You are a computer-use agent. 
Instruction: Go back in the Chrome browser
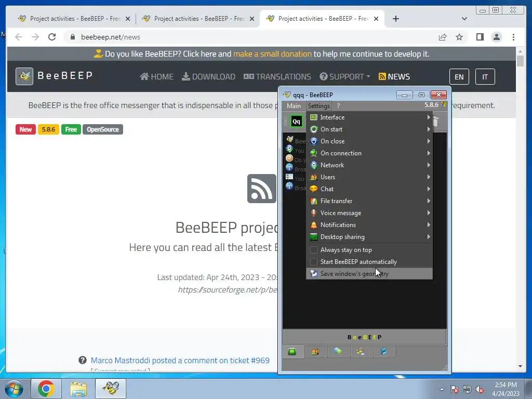pos(19,37)
